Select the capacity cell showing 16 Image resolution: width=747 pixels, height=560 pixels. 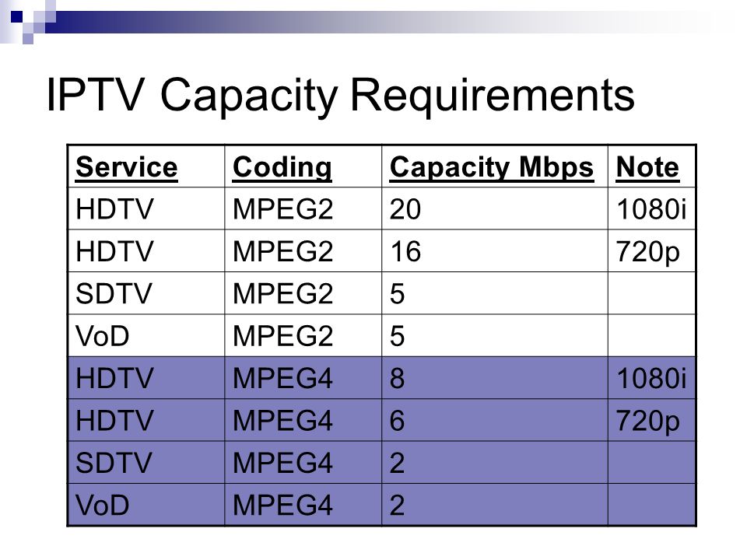point(495,251)
